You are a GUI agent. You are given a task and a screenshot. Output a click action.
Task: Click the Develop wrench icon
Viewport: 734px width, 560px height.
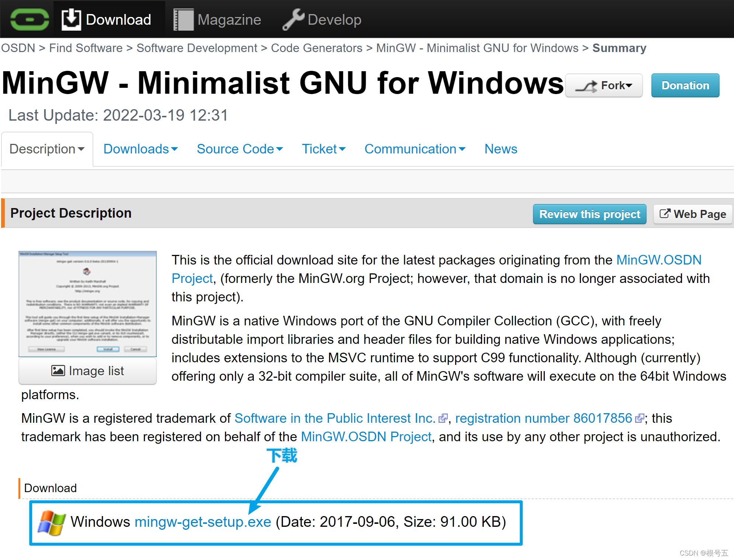tap(293, 19)
